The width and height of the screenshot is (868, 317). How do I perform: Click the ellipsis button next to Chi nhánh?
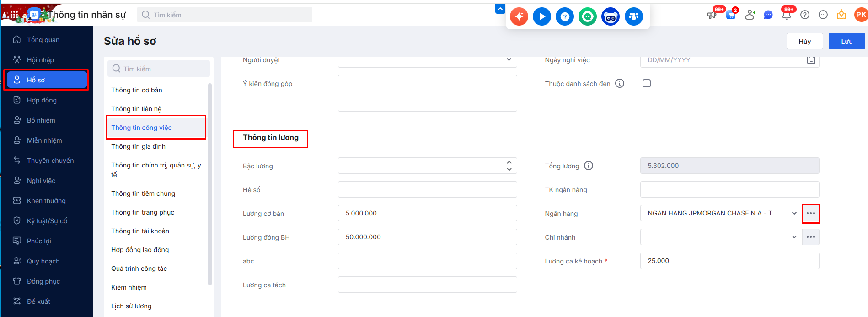tap(811, 237)
